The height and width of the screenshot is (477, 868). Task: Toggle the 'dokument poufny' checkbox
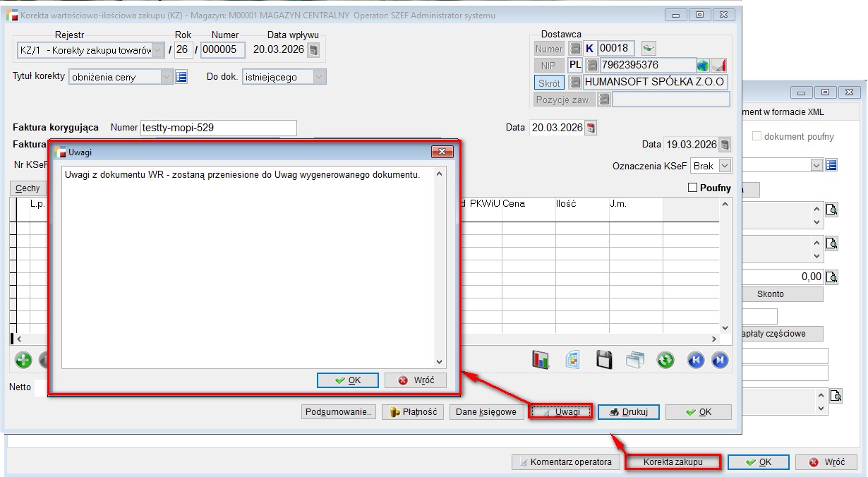click(757, 136)
